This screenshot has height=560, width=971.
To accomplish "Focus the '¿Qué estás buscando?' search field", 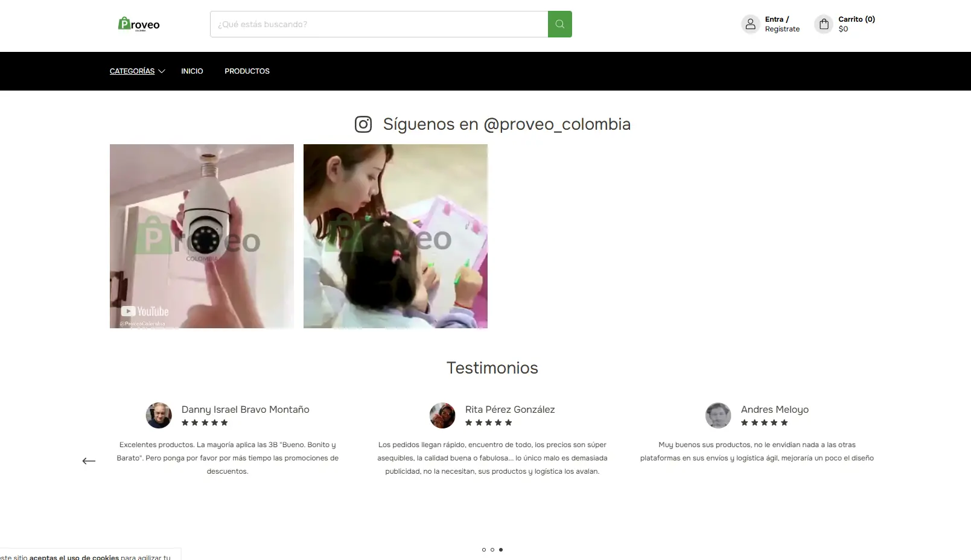I will tap(379, 24).
